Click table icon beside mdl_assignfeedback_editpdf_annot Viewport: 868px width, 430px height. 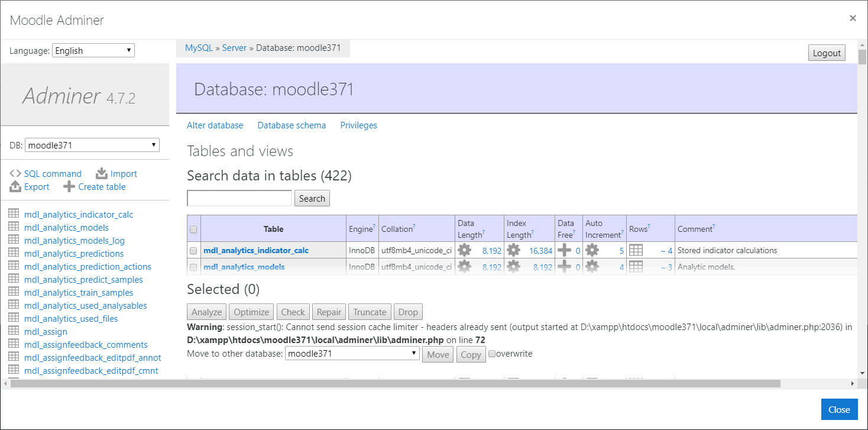pos(14,357)
